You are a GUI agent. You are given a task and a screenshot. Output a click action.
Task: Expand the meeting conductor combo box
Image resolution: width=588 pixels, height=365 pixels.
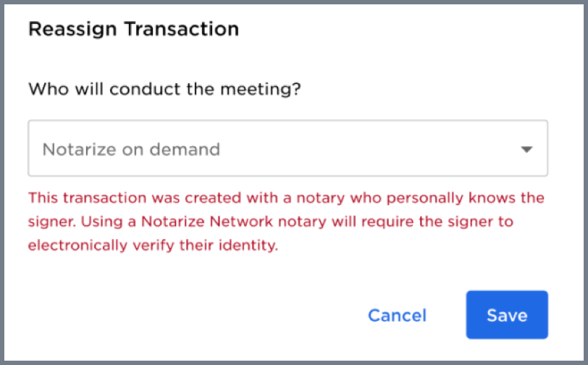coord(288,148)
